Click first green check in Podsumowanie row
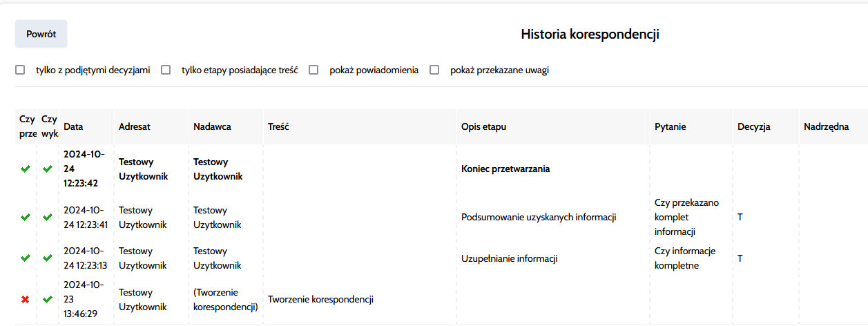 click(26, 217)
